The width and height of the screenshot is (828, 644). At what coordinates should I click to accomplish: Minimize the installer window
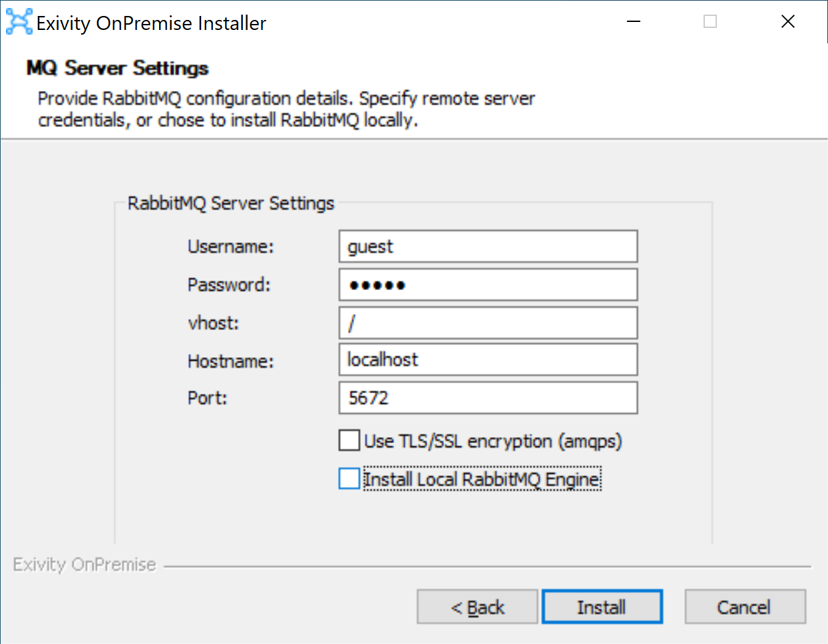[x=634, y=22]
